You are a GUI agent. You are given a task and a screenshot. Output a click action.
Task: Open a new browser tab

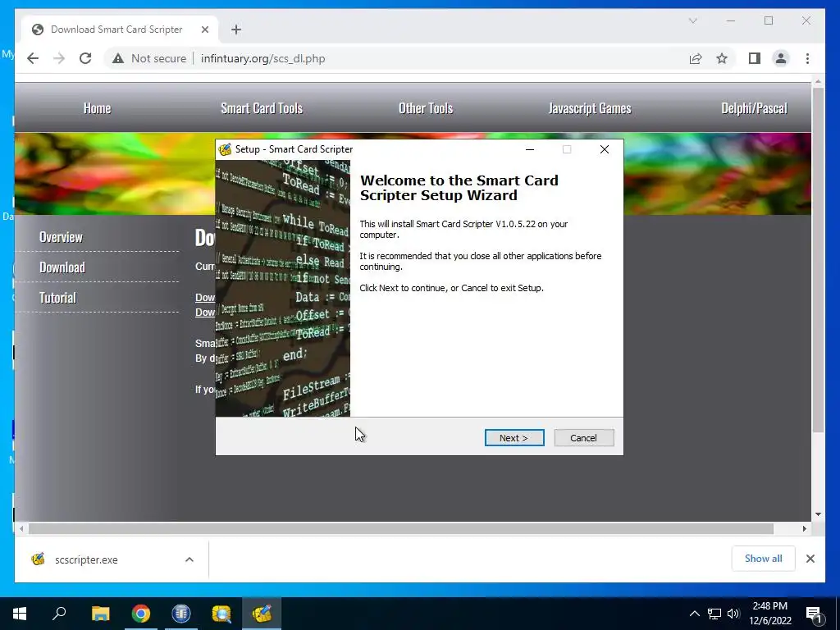click(236, 30)
